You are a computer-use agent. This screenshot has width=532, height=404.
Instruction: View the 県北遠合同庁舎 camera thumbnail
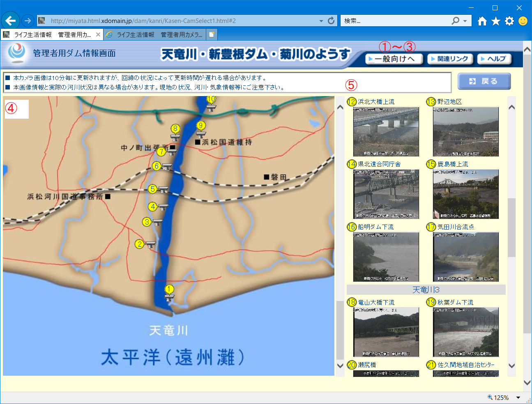click(386, 194)
